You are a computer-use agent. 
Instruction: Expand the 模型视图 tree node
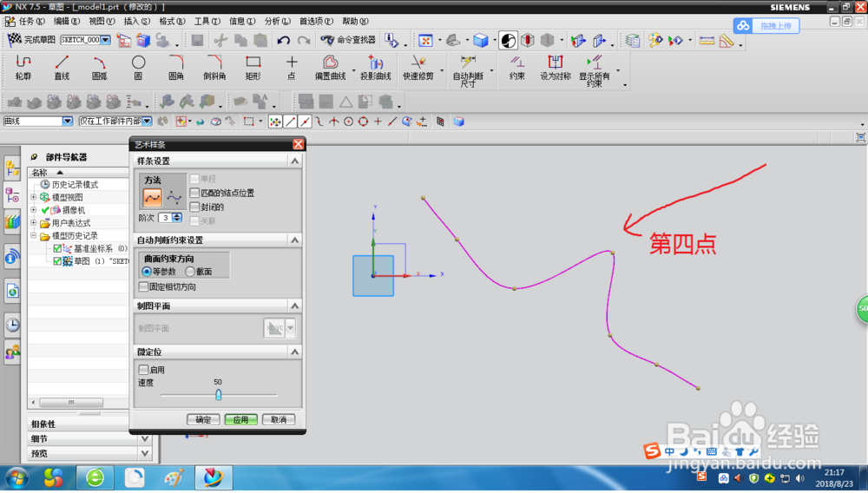tap(33, 197)
